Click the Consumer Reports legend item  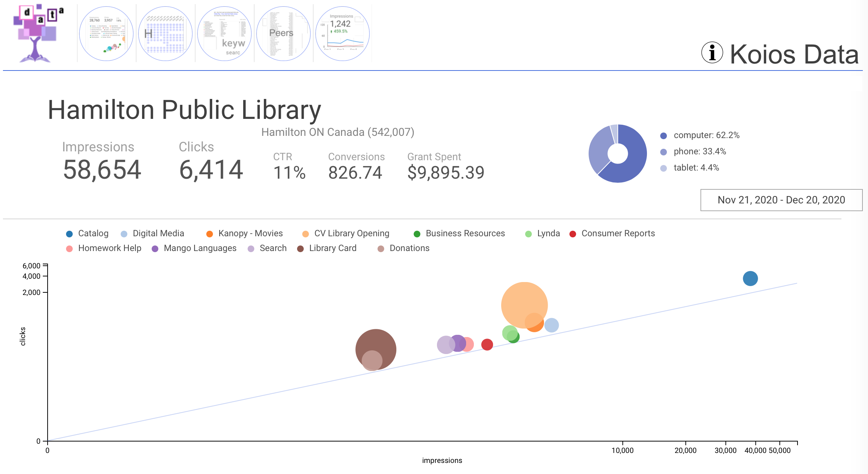pos(618,234)
